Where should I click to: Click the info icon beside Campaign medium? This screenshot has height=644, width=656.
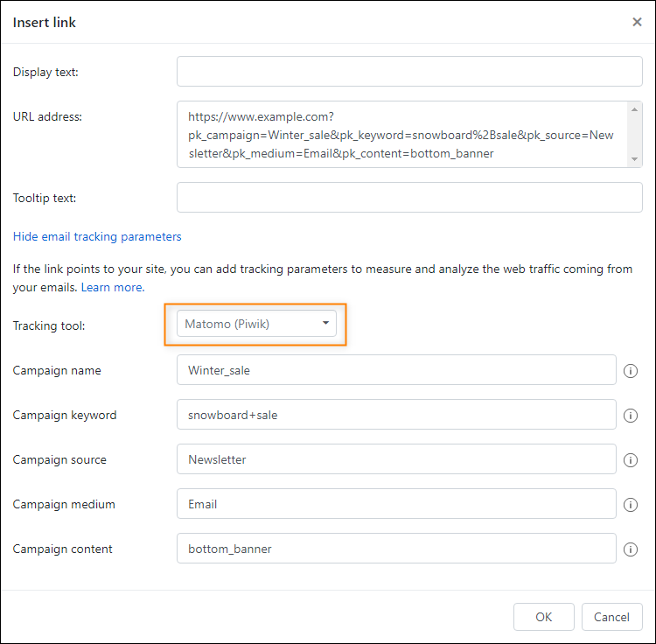click(630, 505)
